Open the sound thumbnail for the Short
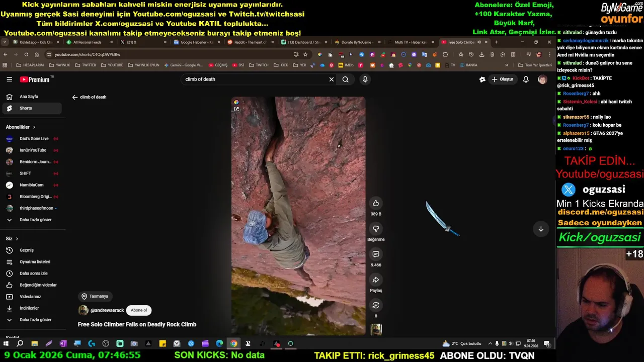Screen dimensions: 644x362 coord(376,329)
